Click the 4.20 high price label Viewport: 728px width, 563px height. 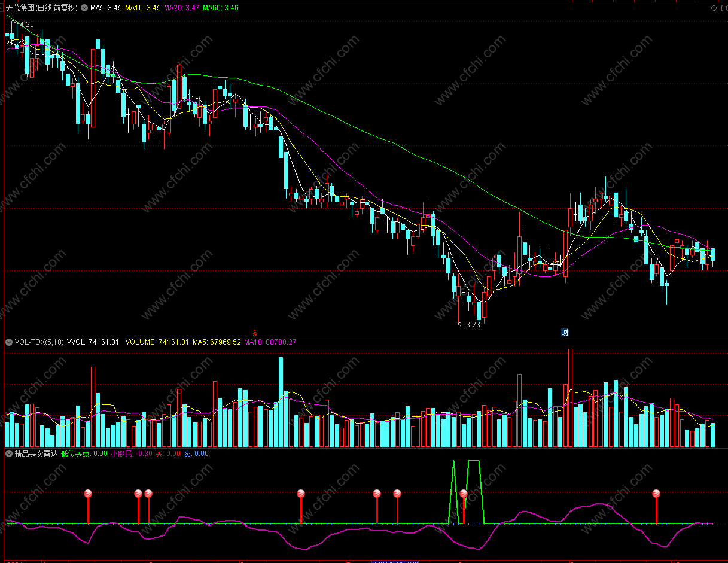pyautogui.click(x=26, y=24)
